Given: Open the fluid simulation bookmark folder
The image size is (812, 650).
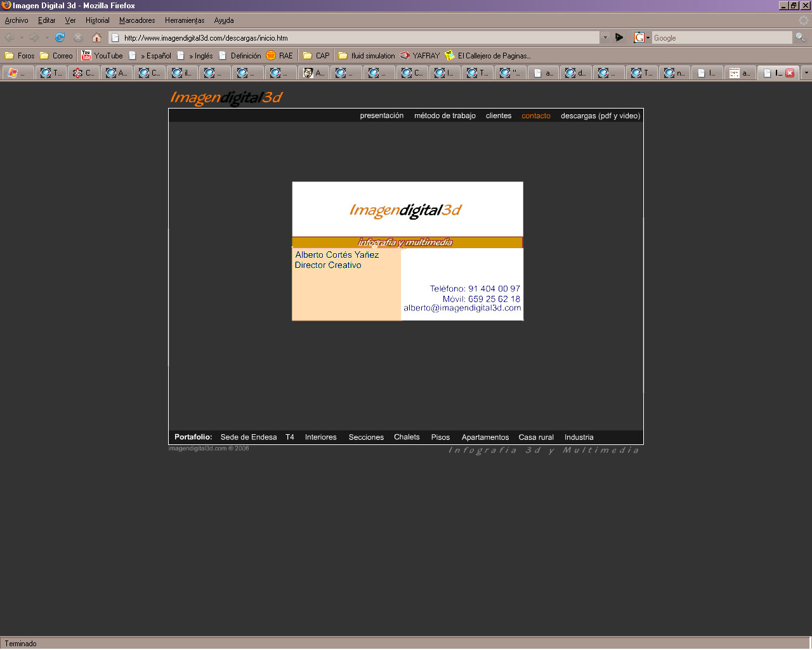Looking at the screenshot, I should [x=367, y=56].
